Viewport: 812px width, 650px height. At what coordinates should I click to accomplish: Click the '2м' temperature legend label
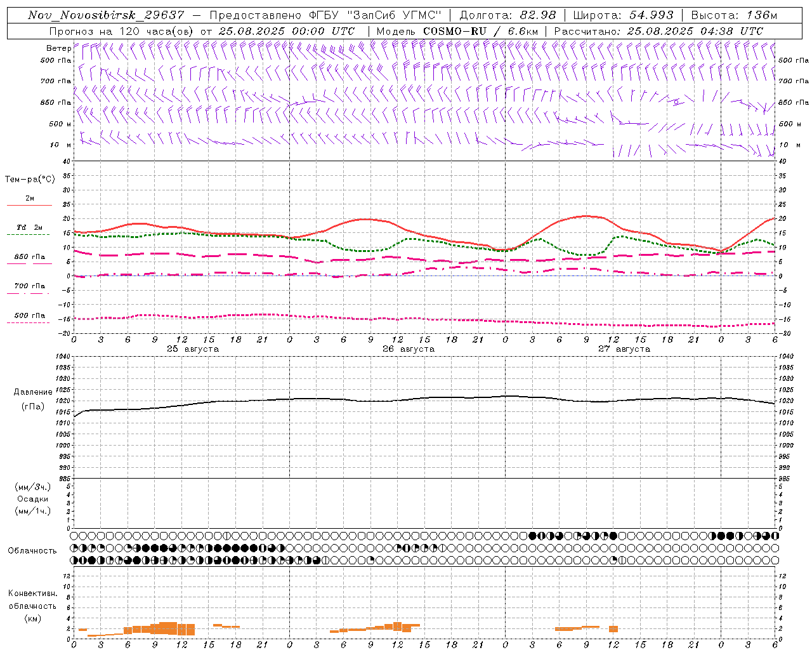point(30,199)
